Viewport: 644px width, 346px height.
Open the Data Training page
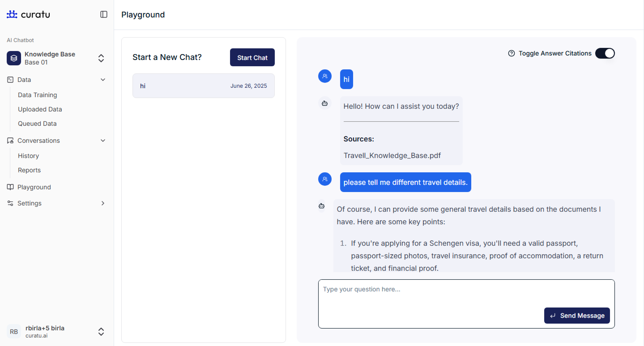[x=38, y=95]
